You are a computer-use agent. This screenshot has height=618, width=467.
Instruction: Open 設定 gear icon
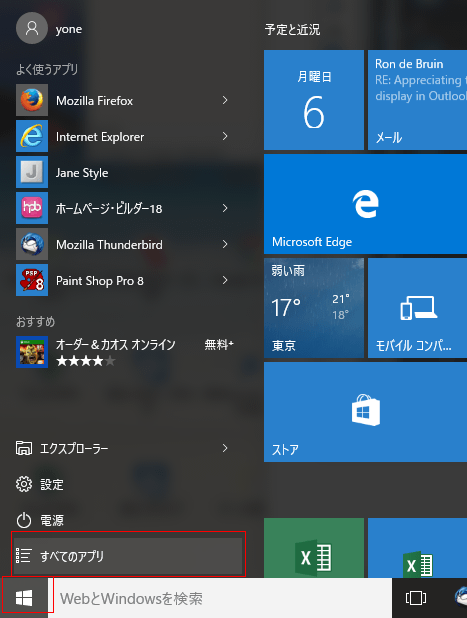[24, 484]
